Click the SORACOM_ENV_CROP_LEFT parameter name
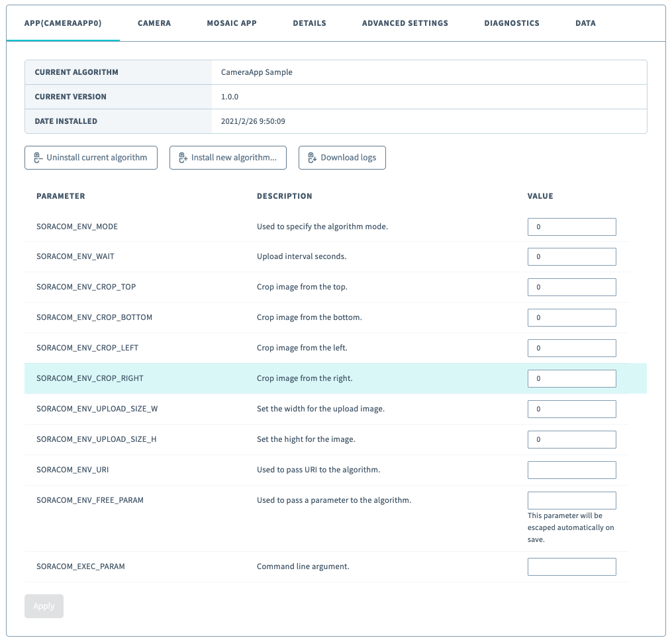The image size is (672, 640). pos(87,347)
